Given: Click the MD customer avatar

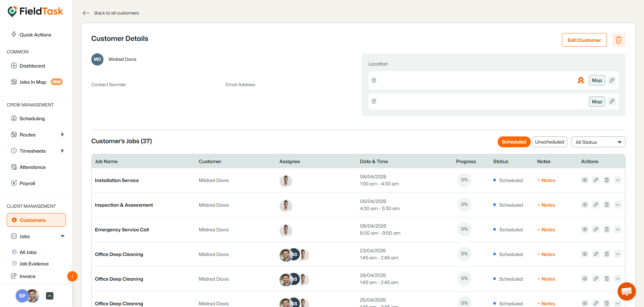Looking at the screenshot, I should 97,59.
